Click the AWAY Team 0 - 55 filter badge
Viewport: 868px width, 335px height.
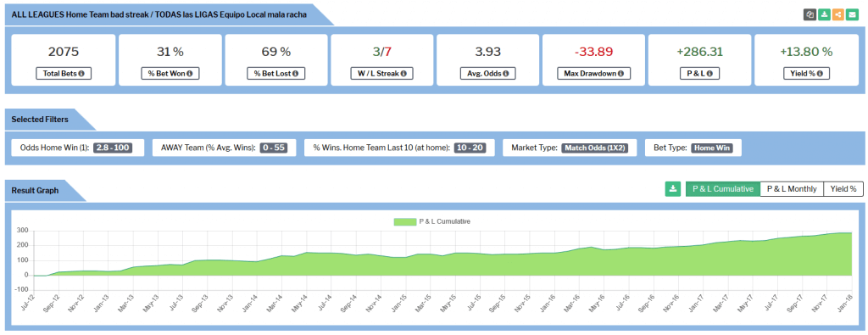[x=274, y=148]
